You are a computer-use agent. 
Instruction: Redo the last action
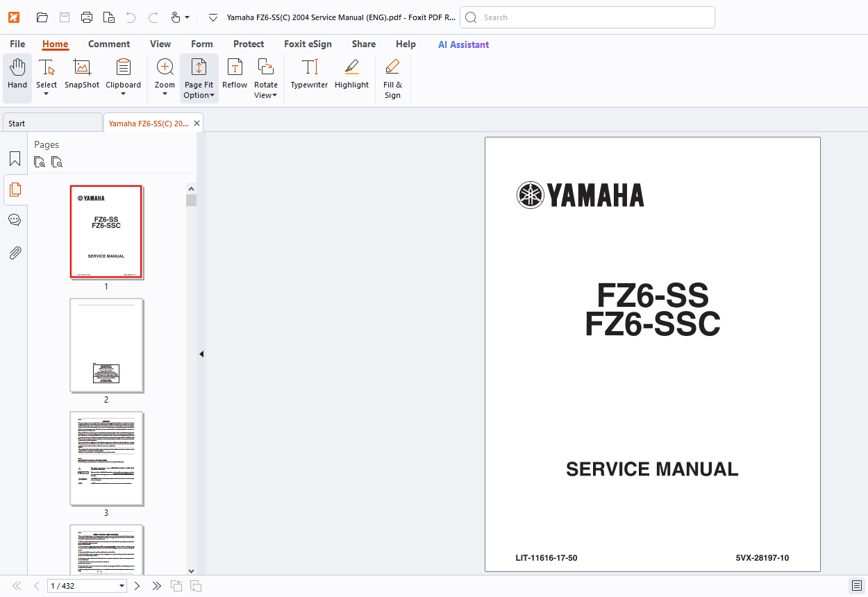(153, 17)
